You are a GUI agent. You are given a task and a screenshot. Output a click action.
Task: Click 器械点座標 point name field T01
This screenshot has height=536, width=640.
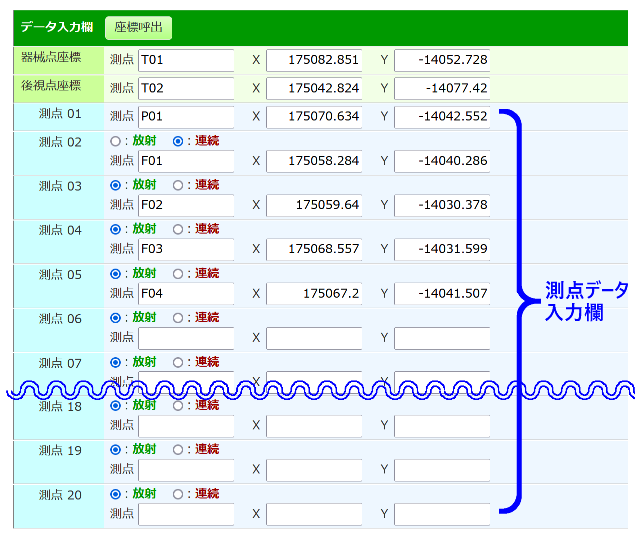(186, 60)
